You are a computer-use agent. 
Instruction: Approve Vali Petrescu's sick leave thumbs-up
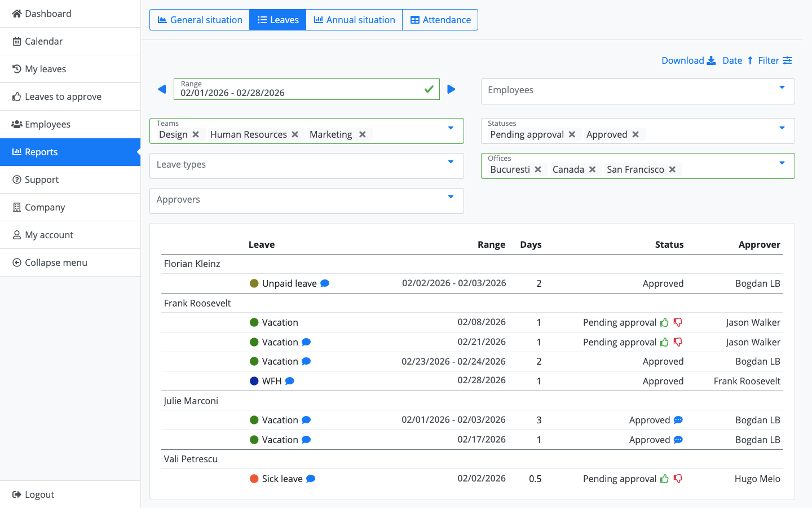click(x=664, y=479)
